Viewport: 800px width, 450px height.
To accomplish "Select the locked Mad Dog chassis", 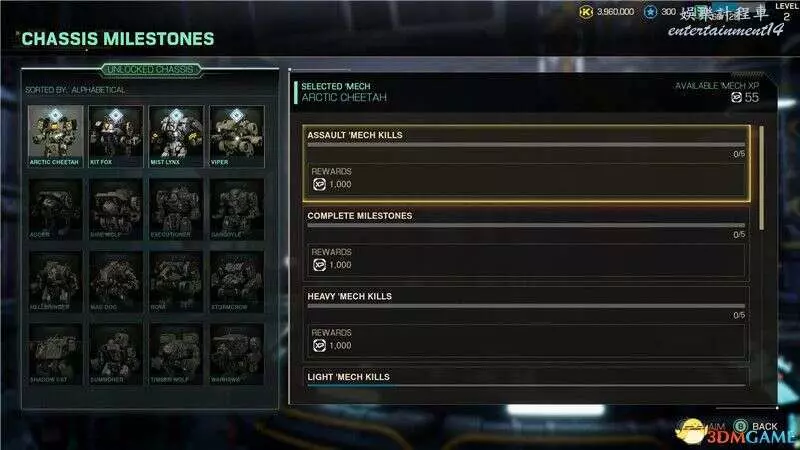I will [116, 281].
